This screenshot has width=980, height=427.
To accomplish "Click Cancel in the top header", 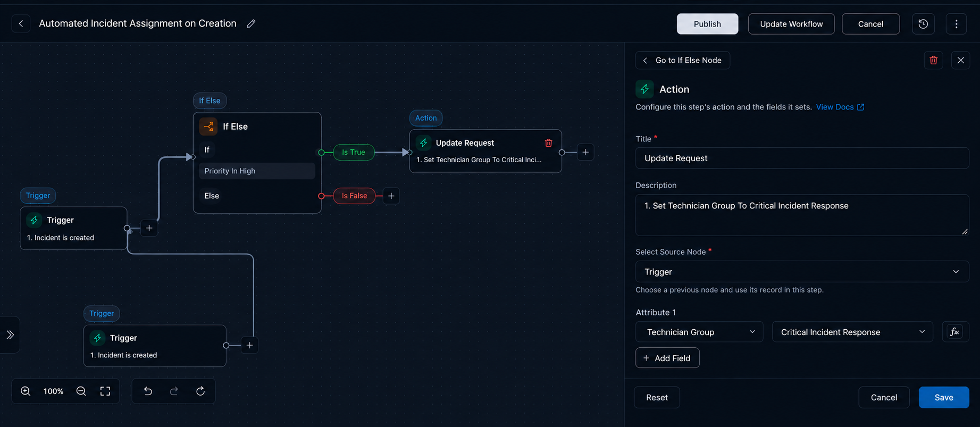I will click(x=870, y=24).
